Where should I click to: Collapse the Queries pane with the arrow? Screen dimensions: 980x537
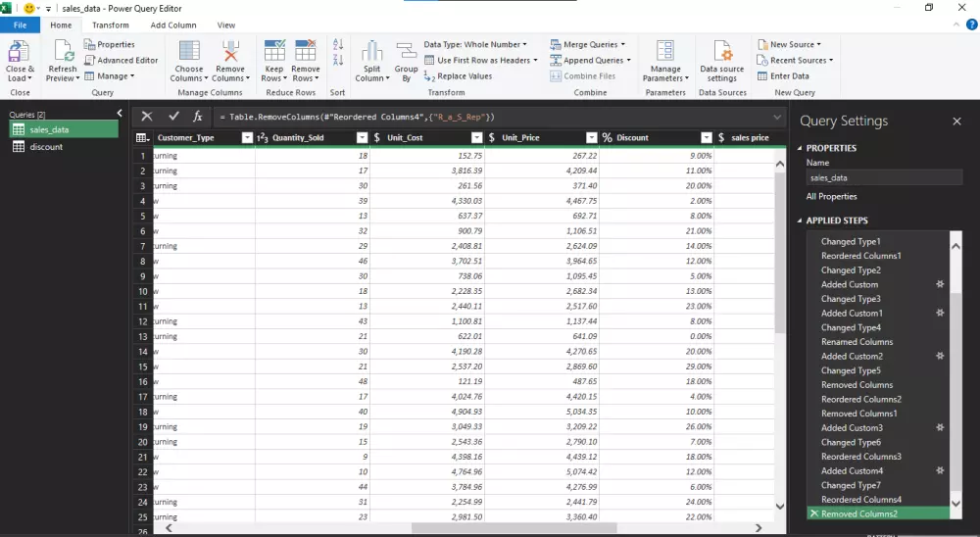coord(119,114)
